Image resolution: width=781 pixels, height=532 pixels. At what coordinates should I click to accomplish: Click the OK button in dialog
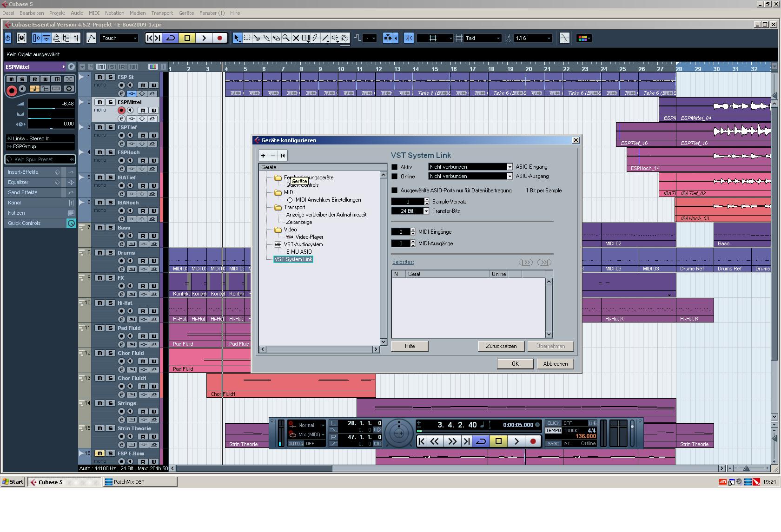(515, 364)
